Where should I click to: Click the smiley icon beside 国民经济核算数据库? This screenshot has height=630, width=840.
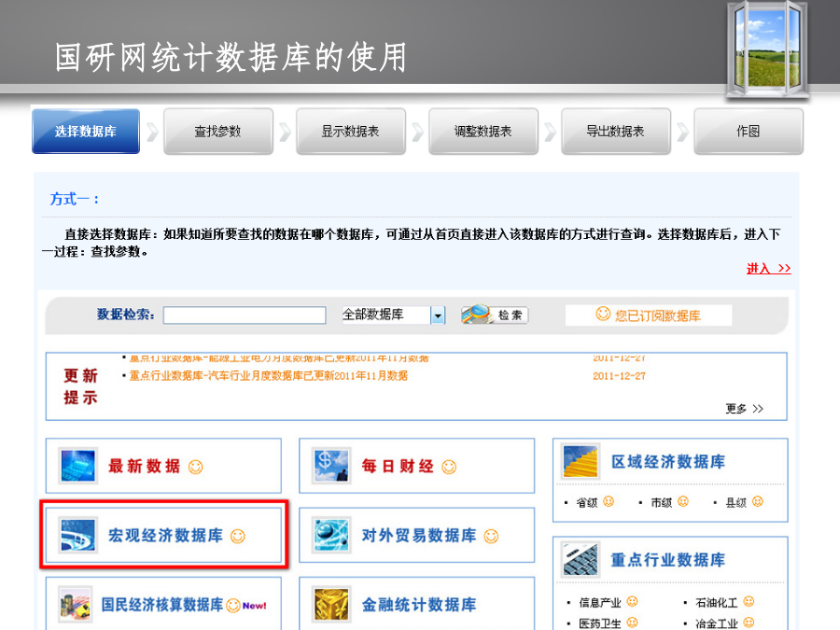[x=233, y=606]
